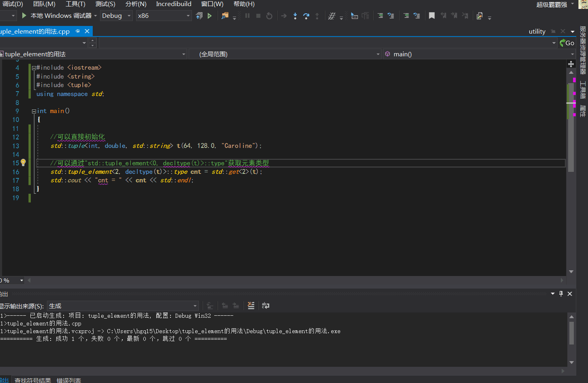Open the 团队(M) menu
Image resolution: width=588 pixels, height=383 pixels.
pos(44,4)
